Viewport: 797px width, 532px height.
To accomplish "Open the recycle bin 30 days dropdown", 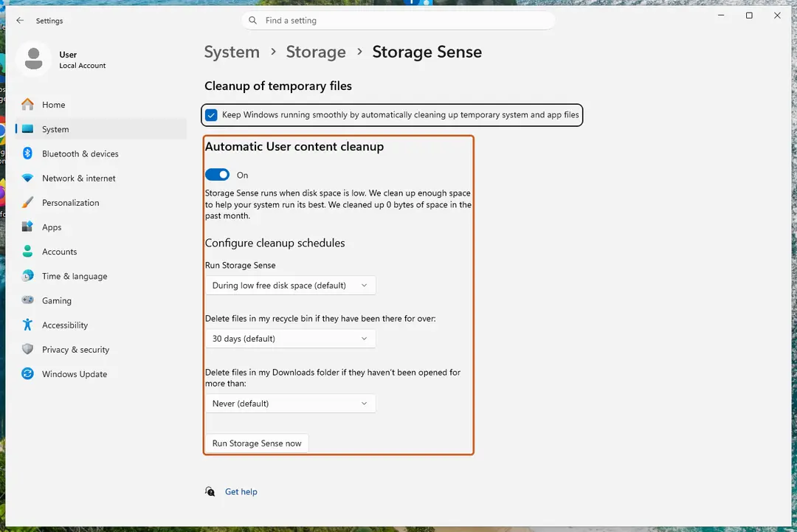I will [290, 339].
